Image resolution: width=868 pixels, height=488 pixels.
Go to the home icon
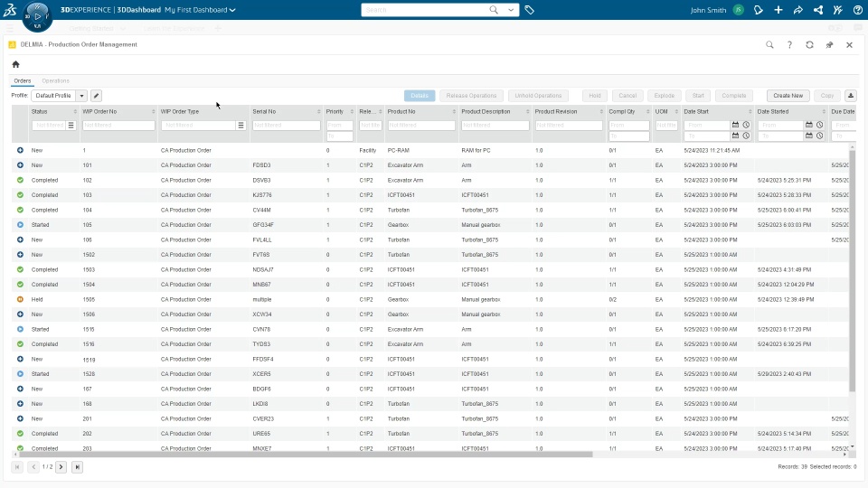click(x=15, y=64)
